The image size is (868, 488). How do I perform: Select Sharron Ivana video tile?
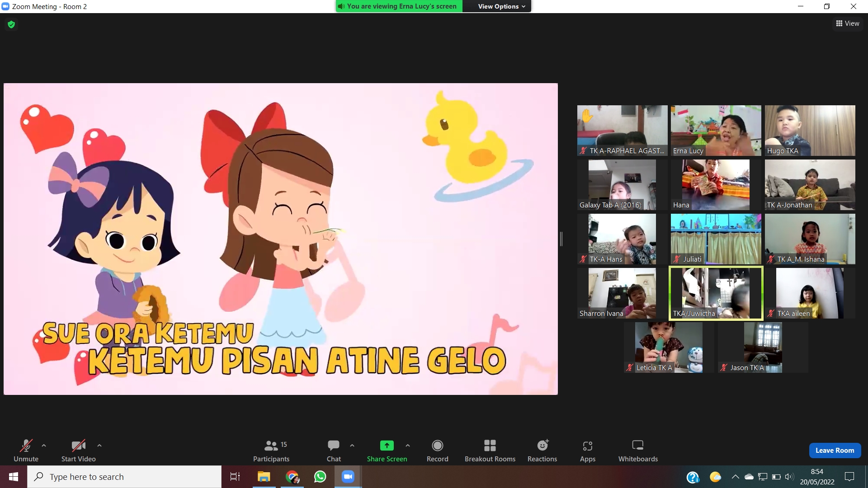click(x=622, y=293)
